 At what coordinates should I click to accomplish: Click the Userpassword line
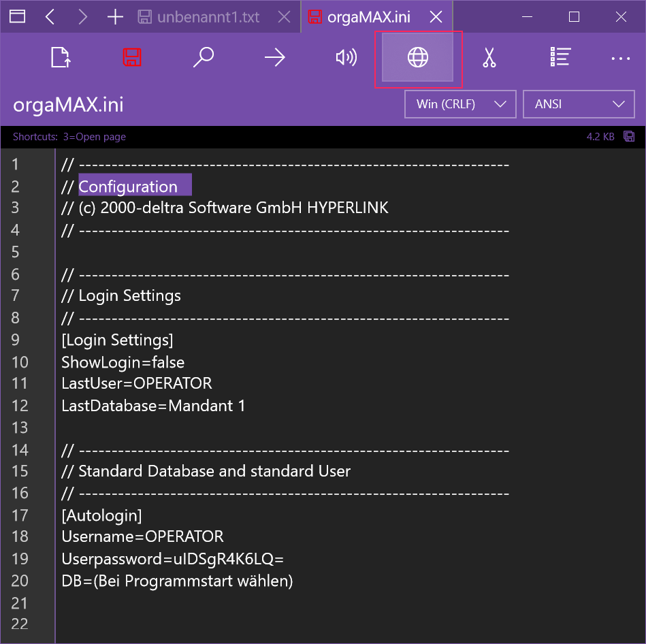pyautogui.click(x=173, y=559)
